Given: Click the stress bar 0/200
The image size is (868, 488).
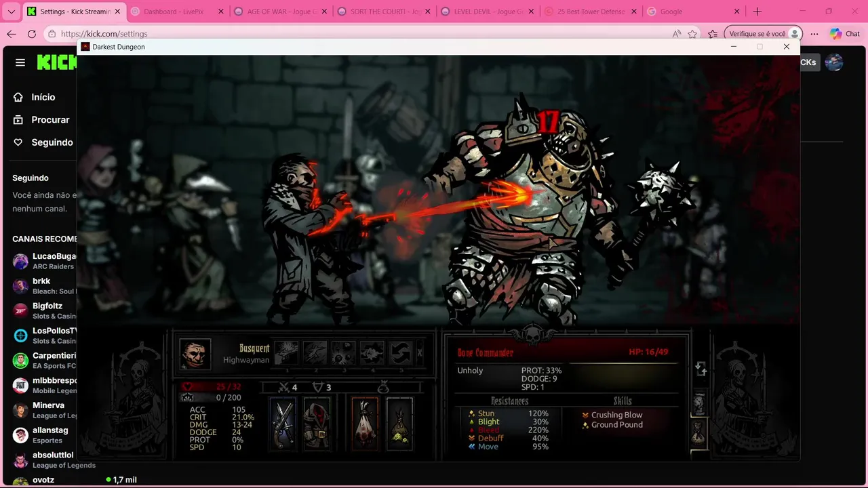Looking at the screenshot, I should point(212,397).
